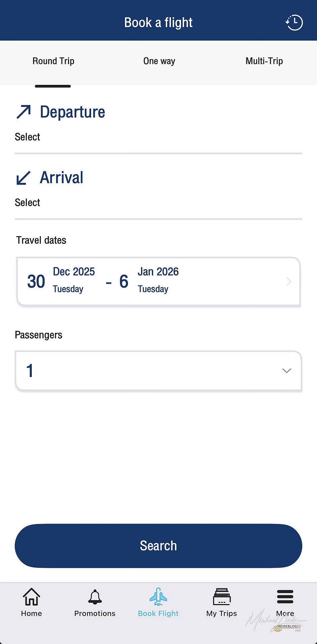Open the More hamburger menu
The width and height of the screenshot is (317, 644).
[x=285, y=597]
